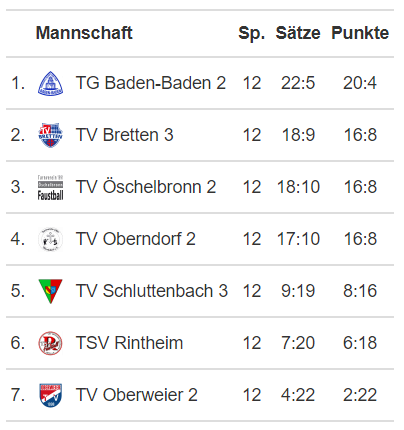
Task: Click the 2:22 points value
Action: [x=360, y=395]
